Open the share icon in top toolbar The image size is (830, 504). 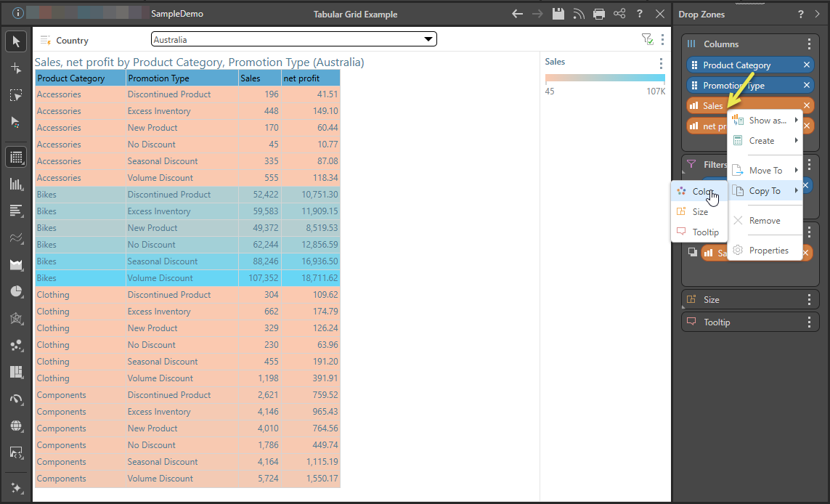(619, 14)
